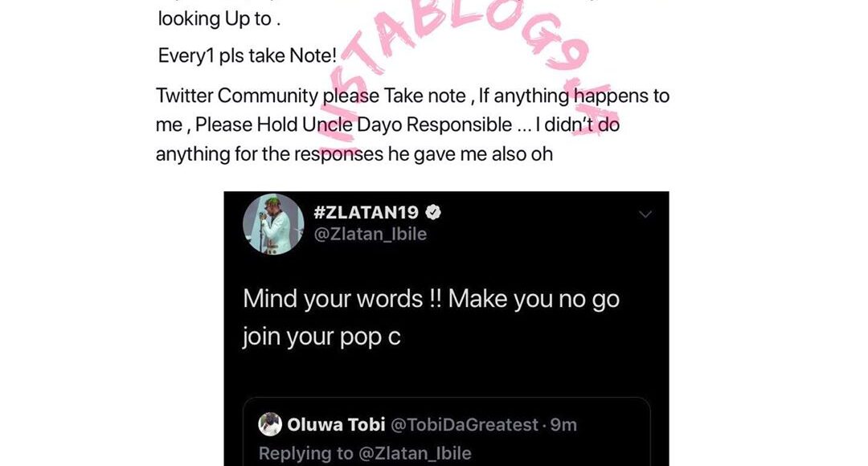Image resolution: width=868 pixels, height=466 pixels.
Task: Click the 'join your pop c' line
Action: pos(321,337)
